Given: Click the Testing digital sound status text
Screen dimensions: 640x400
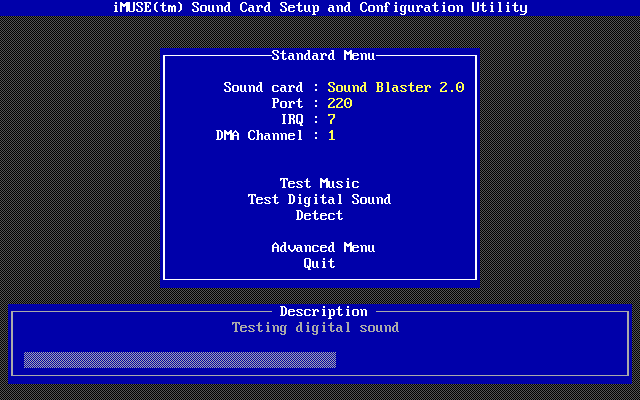Looking at the screenshot, I should click(x=315, y=328).
